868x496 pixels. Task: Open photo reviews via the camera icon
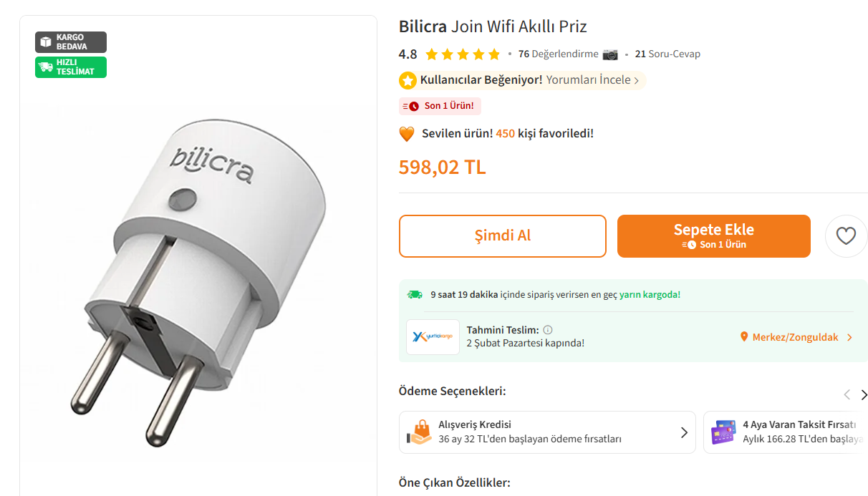coord(609,54)
